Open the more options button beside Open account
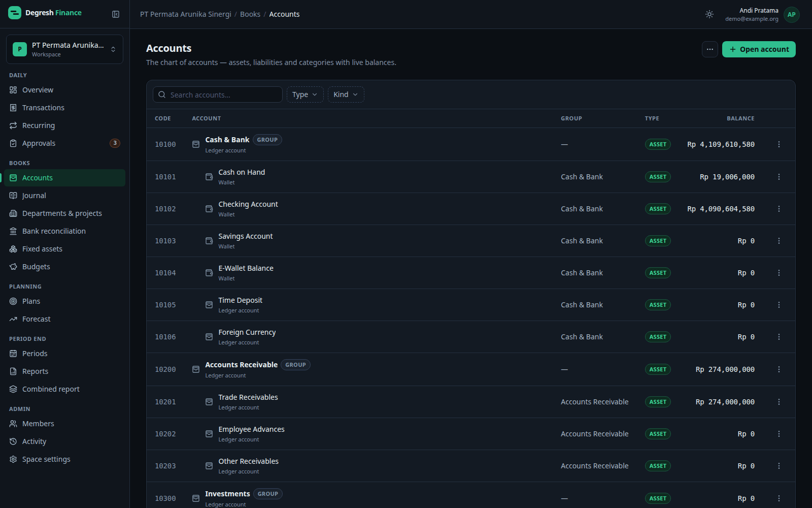This screenshot has height=508, width=812. tap(710, 49)
